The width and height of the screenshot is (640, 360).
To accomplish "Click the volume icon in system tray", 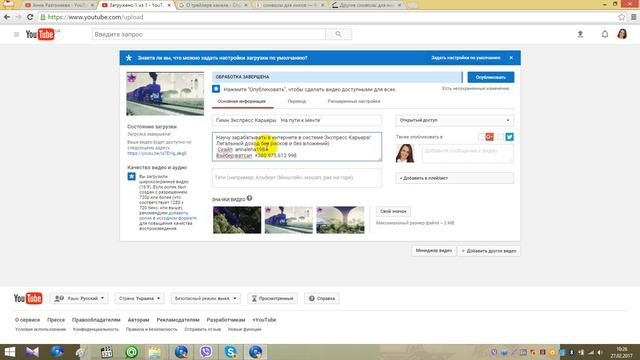I will pyautogui.click(x=600, y=352).
